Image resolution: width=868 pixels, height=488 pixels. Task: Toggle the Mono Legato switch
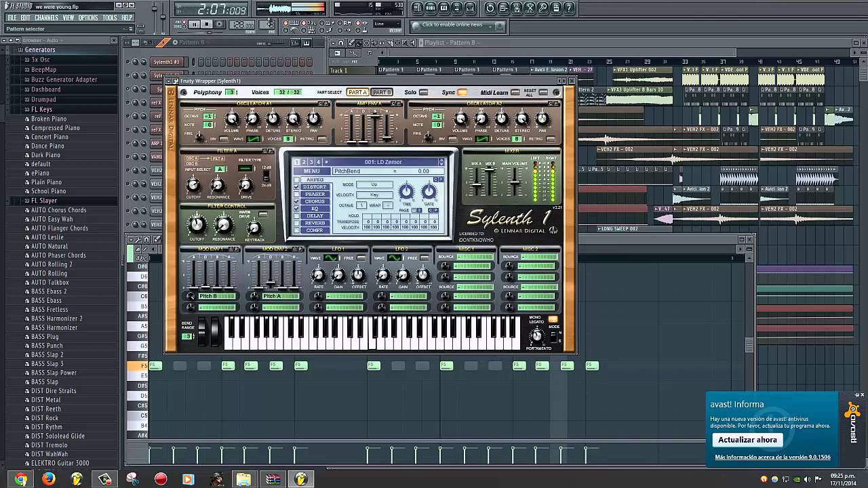553,319
